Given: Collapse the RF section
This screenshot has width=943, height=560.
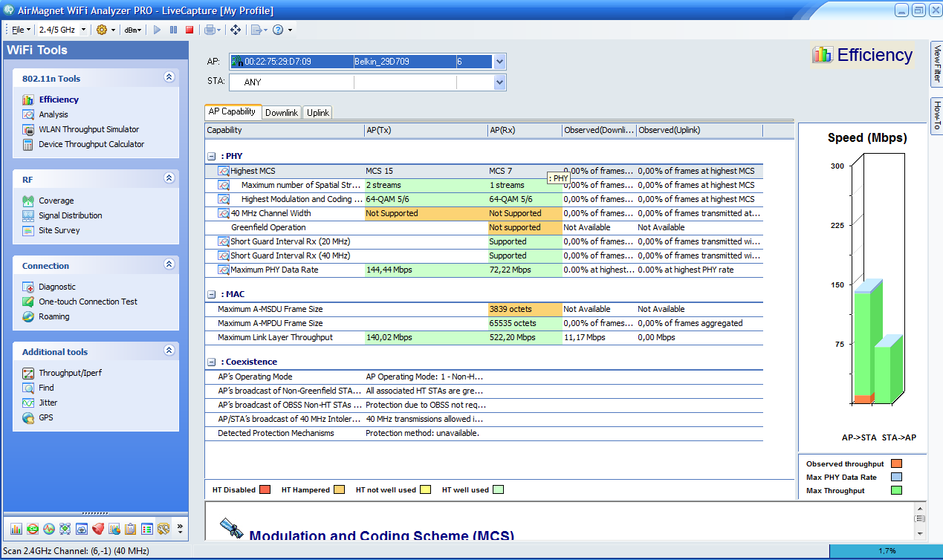Looking at the screenshot, I should pos(169,178).
